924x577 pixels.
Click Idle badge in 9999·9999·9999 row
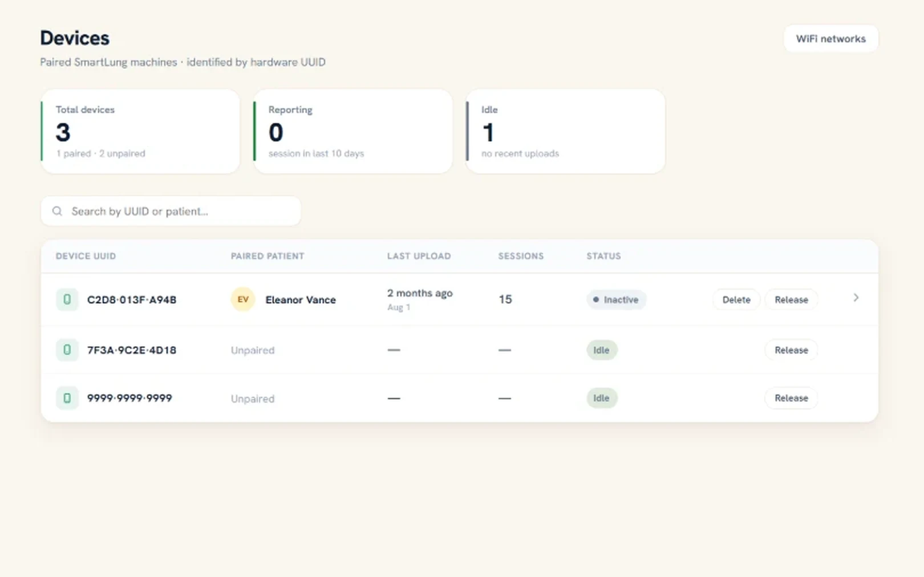(x=601, y=398)
